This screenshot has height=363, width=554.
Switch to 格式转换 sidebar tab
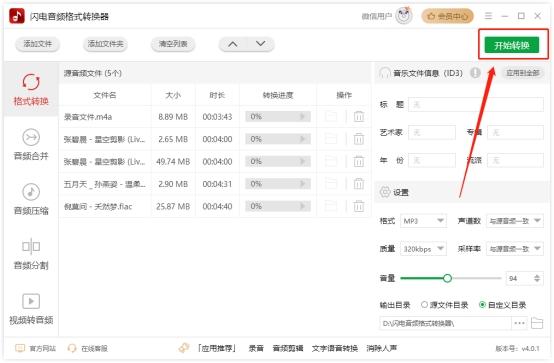point(31,90)
